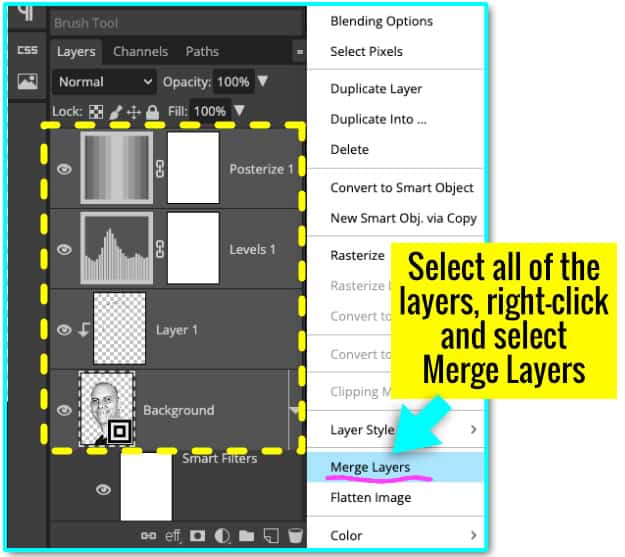Select the Posterize 1 layer mask
Viewport: 625px width, 557px height.
click(193, 168)
